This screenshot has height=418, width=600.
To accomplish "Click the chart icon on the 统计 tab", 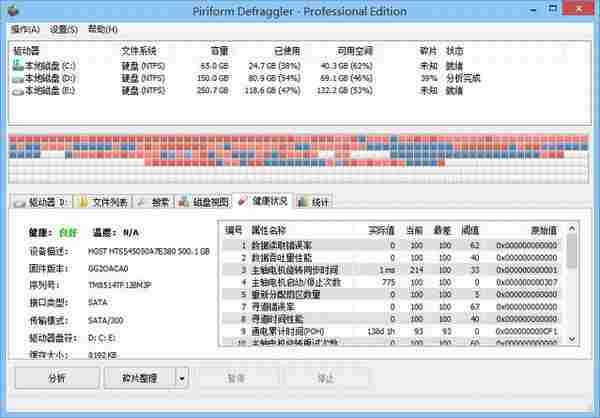I will pos(303,201).
